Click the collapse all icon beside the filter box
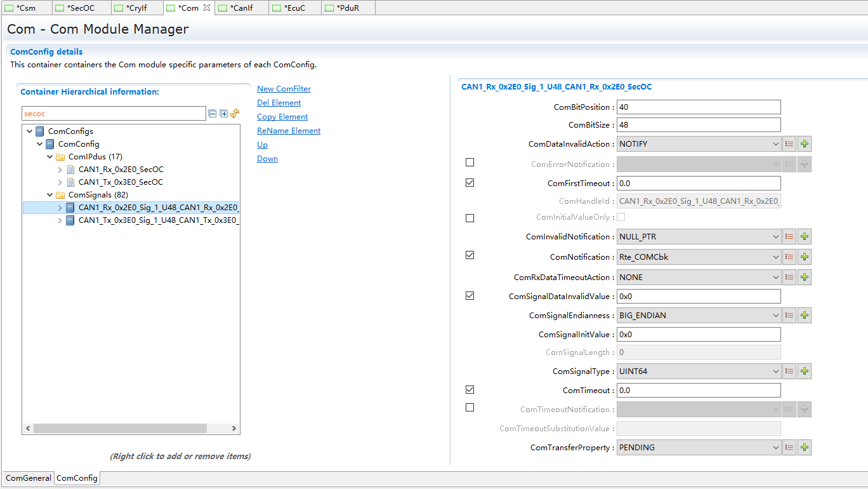 [x=213, y=114]
